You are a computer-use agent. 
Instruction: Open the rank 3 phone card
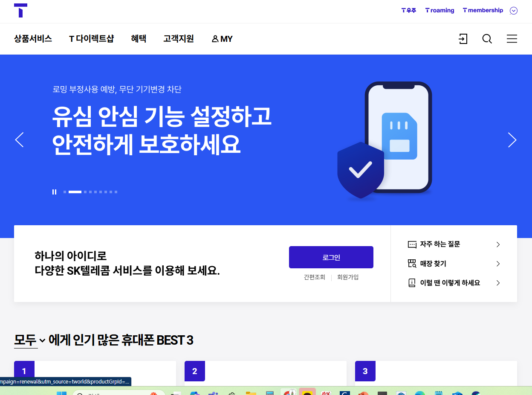pos(436,374)
